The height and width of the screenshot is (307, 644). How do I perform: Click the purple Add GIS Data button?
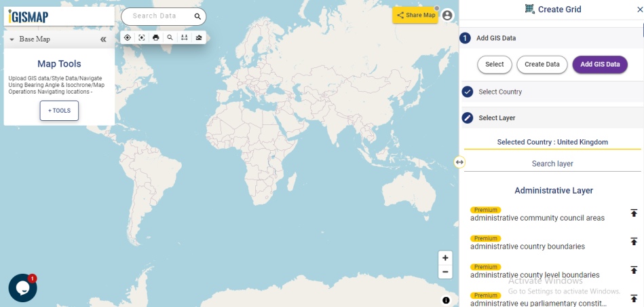pyautogui.click(x=600, y=65)
